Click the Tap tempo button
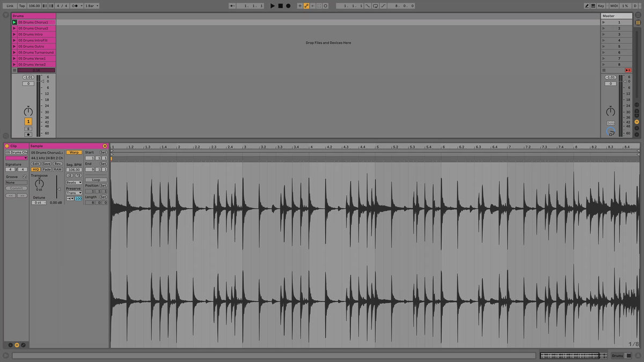The width and height of the screenshot is (644, 362). [22, 5]
